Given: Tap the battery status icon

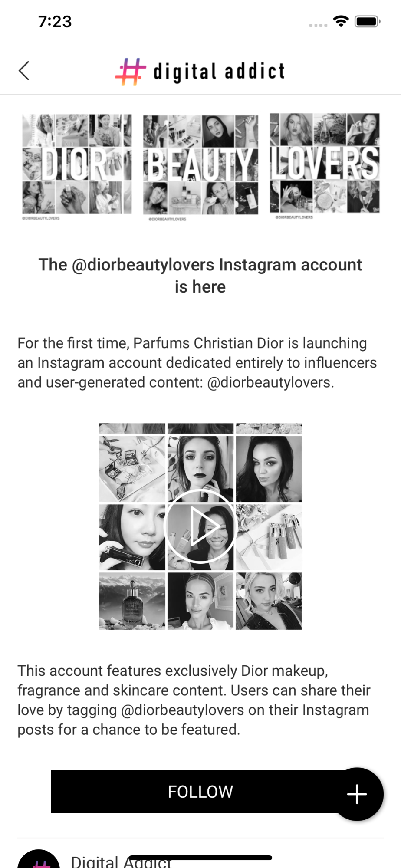Looking at the screenshot, I should 367,21.
